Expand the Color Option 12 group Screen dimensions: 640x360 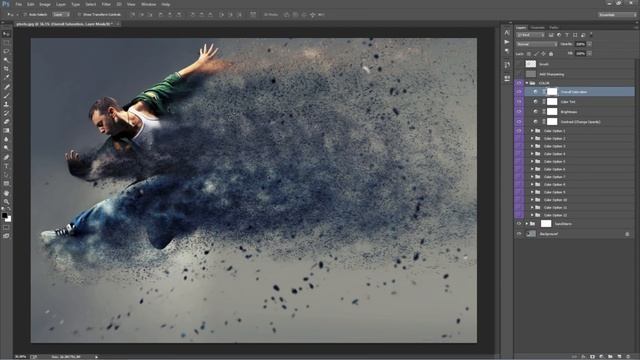point(532,215)
